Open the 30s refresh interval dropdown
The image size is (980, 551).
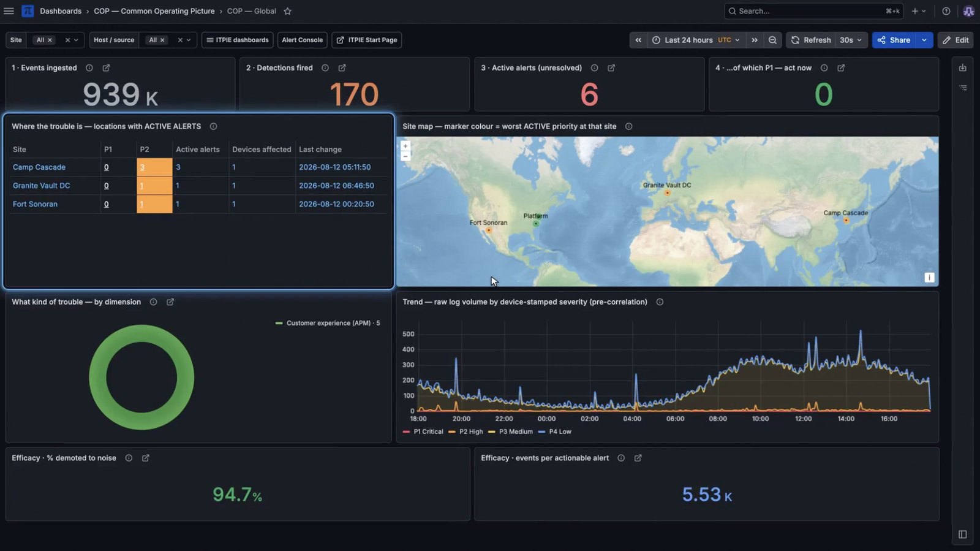click(x=851, y=40)
